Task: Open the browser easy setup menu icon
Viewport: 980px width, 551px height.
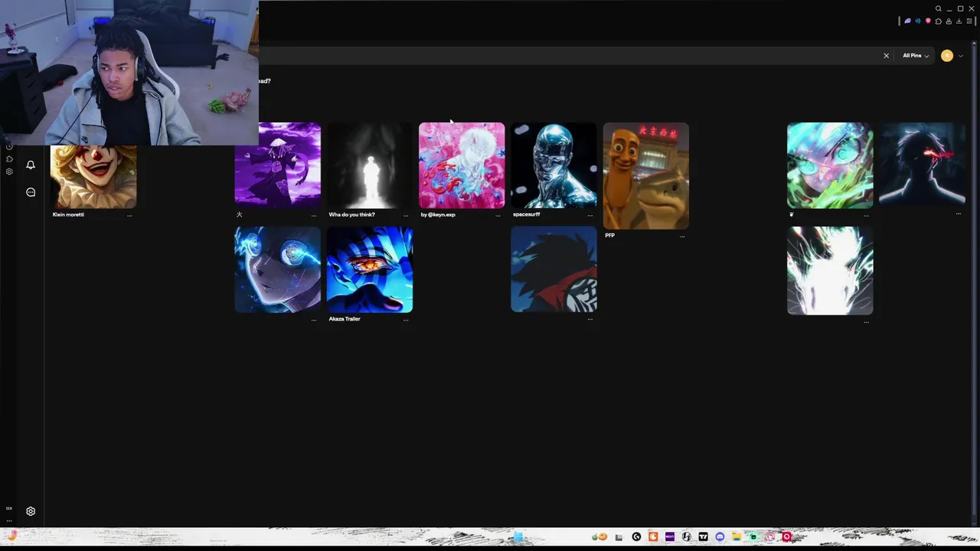Action: [969, 21]
